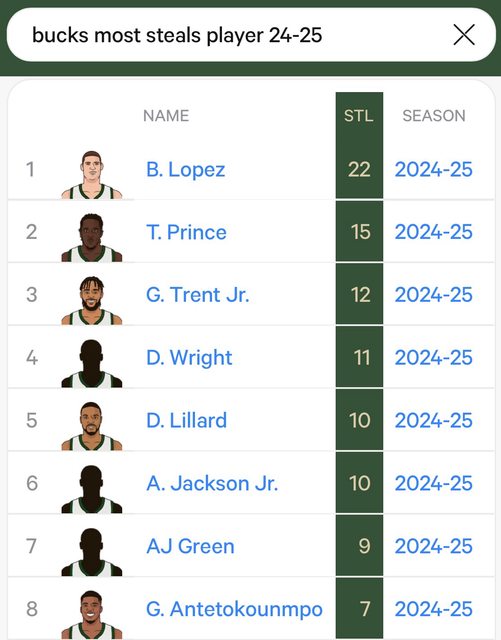Open T. Prince player avatar

(92, 238)
